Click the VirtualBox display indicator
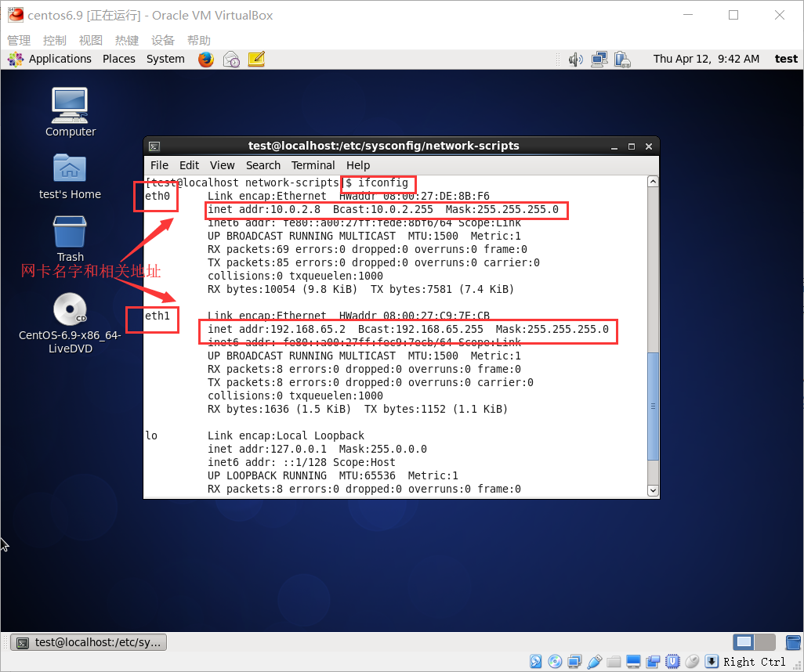 click(633, 661)
